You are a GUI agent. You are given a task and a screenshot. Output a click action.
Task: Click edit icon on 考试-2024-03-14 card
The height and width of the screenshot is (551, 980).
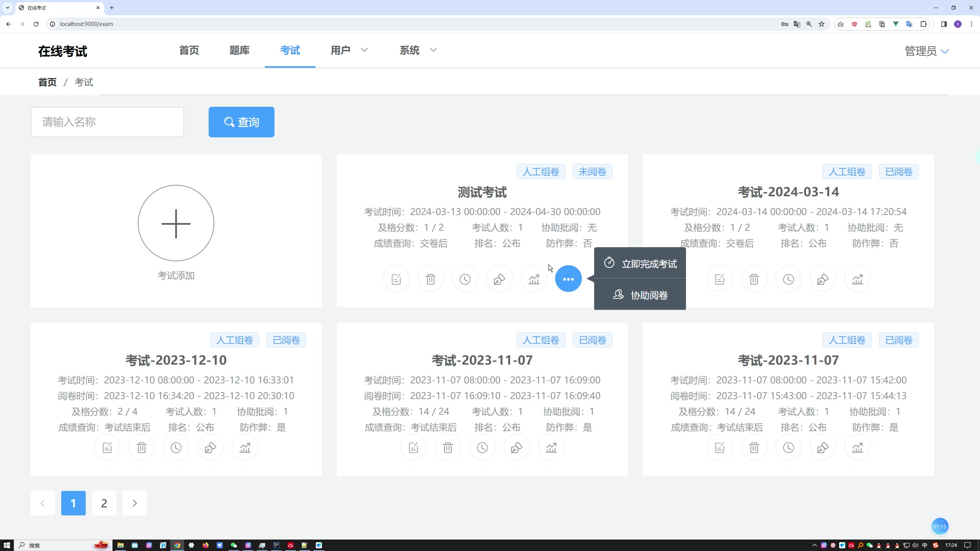tap(720, 279)
